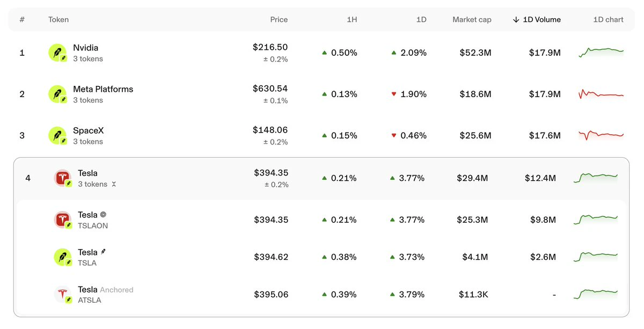Click the SpaceX token logo icon
The image size is (644, 329).
57,135
